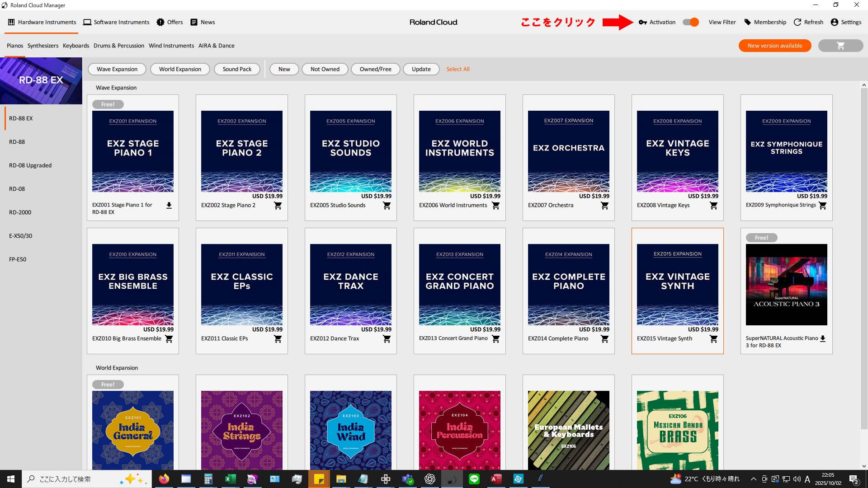The width and height of the screenshot is (868, 488).
Task: Toggle the Not Owned filter
Action: click(x=325, y=69)
